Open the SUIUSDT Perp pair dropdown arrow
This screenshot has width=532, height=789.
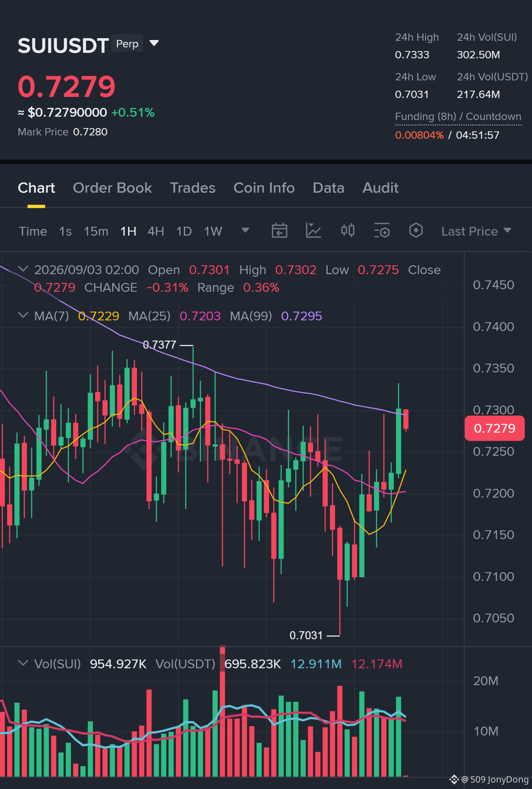154,43
